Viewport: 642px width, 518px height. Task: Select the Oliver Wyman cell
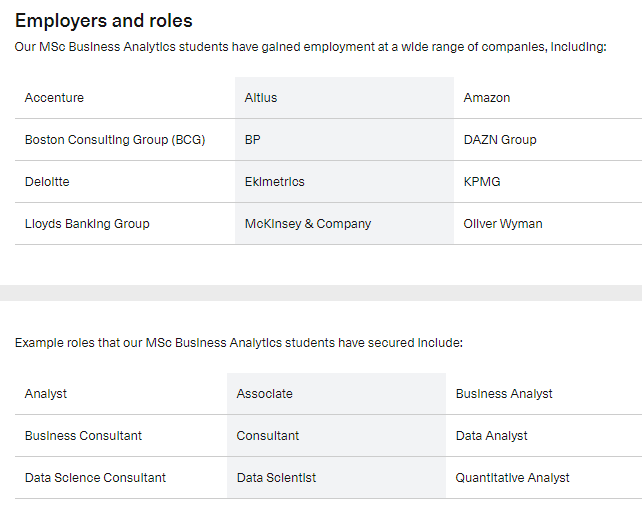(x=548, y=224)
